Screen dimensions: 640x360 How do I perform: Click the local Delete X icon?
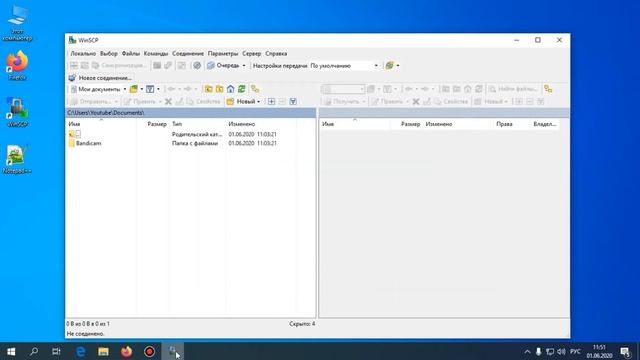[168, 102]
